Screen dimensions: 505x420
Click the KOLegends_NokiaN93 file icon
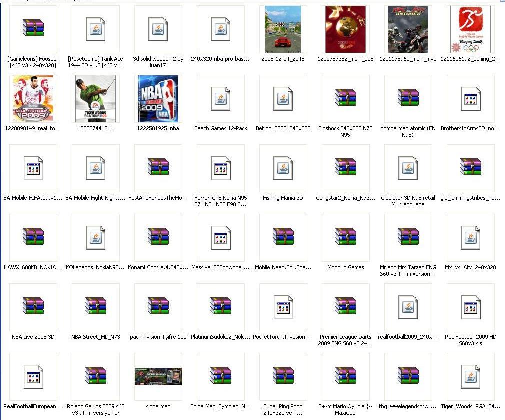point(95,237)
